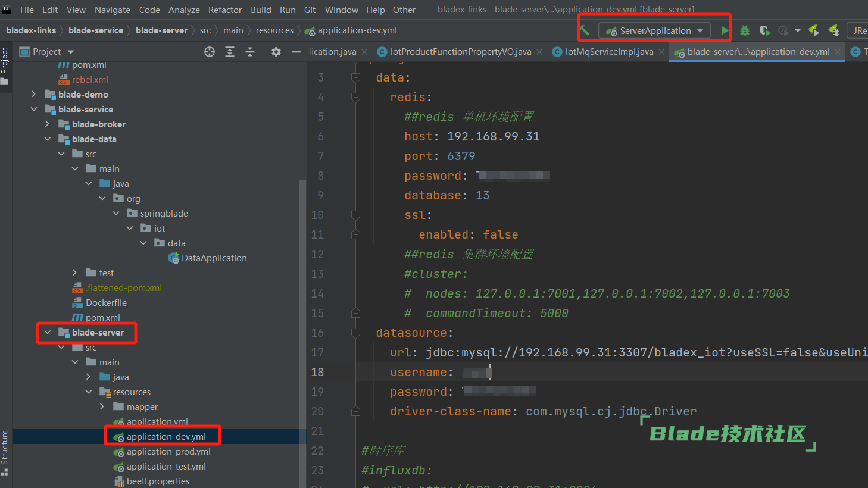
Task: Click the host value 192.168.99.31
Action: 494,136
